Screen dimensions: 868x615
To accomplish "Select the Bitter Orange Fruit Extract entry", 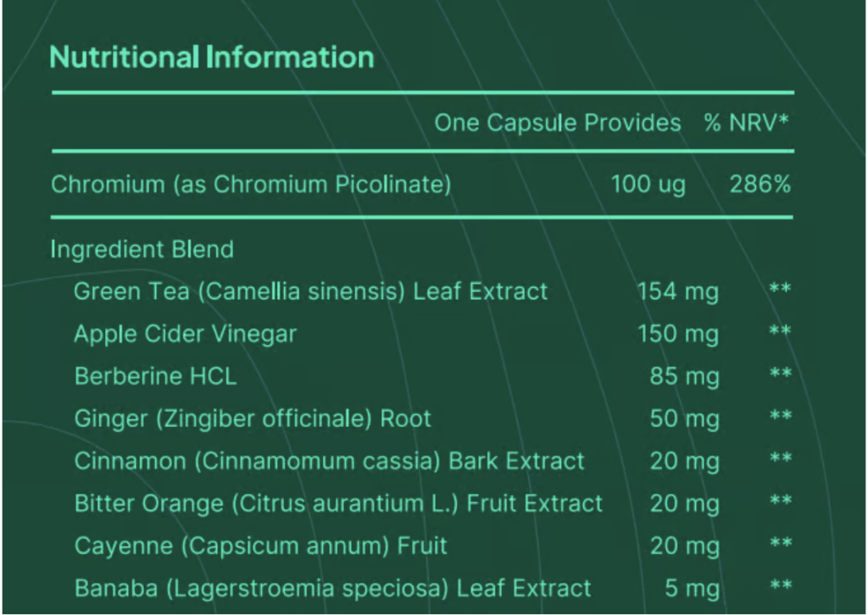I will (338, 503).
